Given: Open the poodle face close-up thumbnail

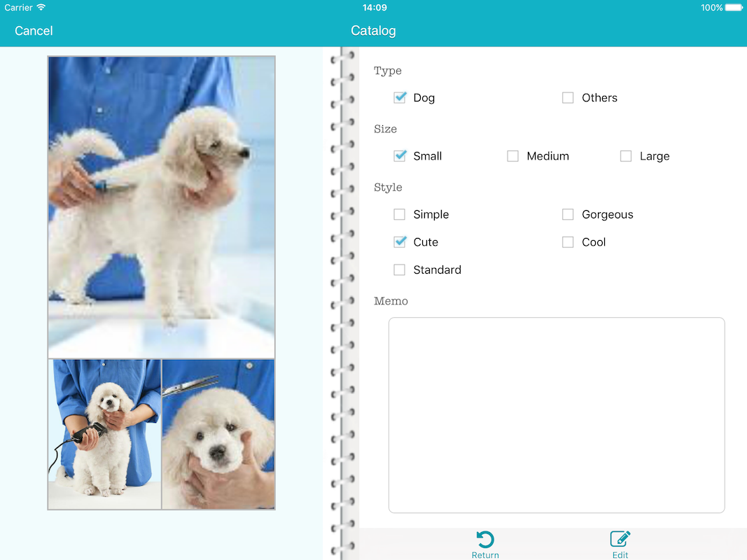Looking at the screenshot, I should 218,435.
